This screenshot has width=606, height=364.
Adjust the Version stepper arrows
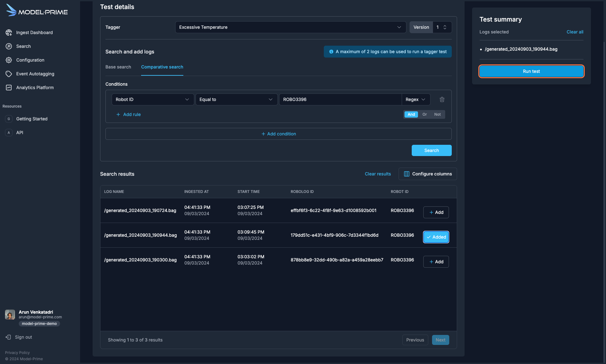pyautogui.click(x=445, y=27)
